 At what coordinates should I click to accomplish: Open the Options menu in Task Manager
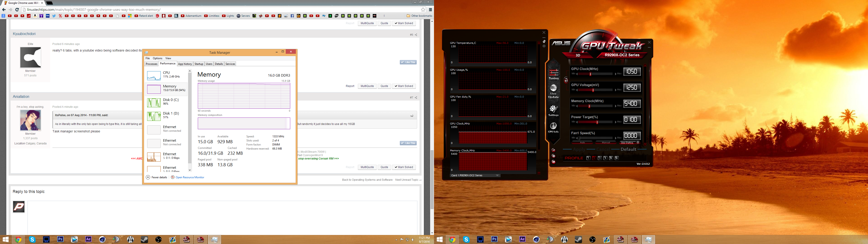(x=157, y=58)
